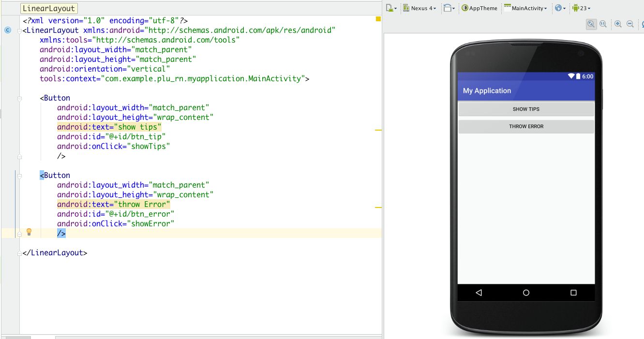Click the text android:text="show tips"
The width and height of the screenshot is (644, 339).
tap(109, 127)
